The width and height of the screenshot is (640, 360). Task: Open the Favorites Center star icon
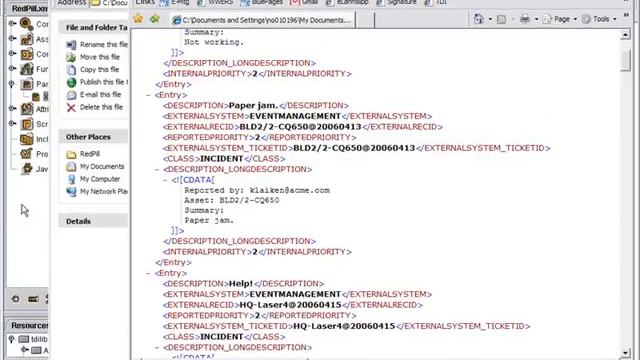click(138, 19)
